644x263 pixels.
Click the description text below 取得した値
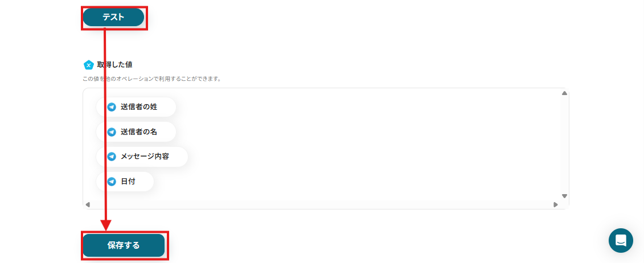(x=152, y=79)
